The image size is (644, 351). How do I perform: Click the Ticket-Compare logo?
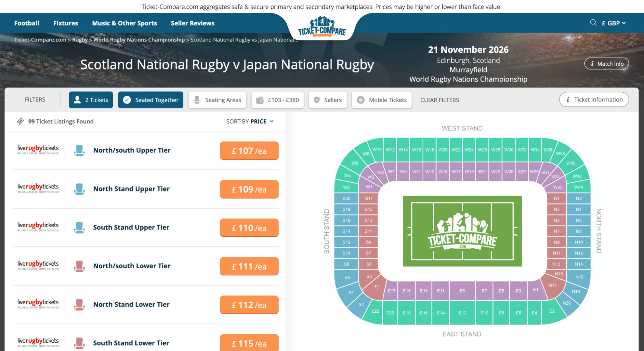click(321, 27)
